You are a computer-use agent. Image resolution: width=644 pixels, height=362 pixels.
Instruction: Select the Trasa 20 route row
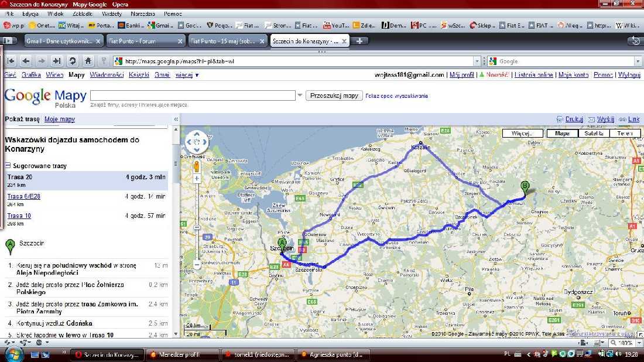click(x=86, y=181)
